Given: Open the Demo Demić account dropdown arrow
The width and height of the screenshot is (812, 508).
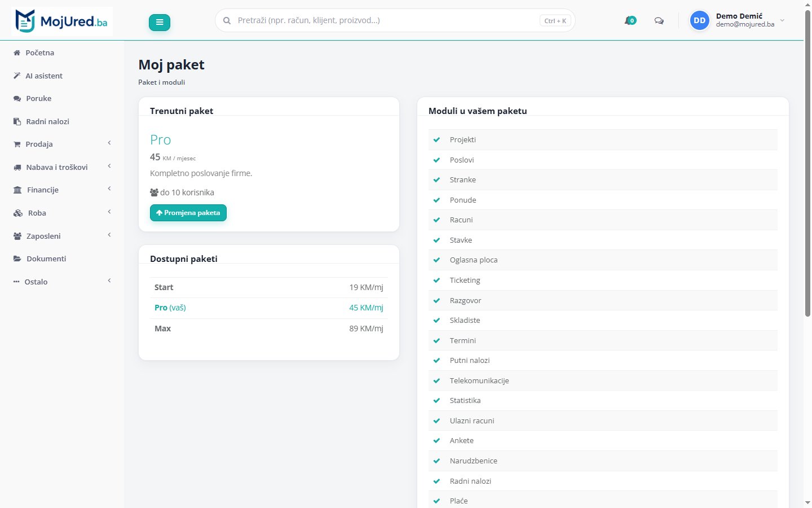Looking at the screenshot, I should click(782, 20).
